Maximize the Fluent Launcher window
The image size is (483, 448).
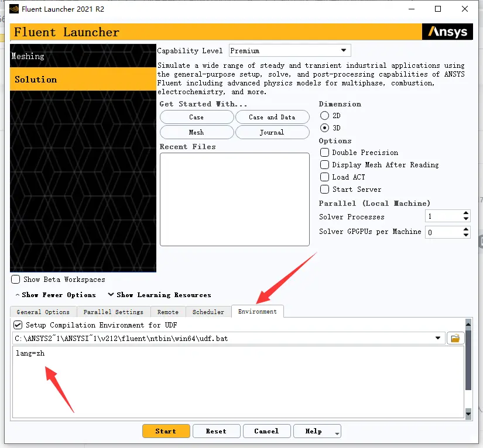[x=438, y=9]
